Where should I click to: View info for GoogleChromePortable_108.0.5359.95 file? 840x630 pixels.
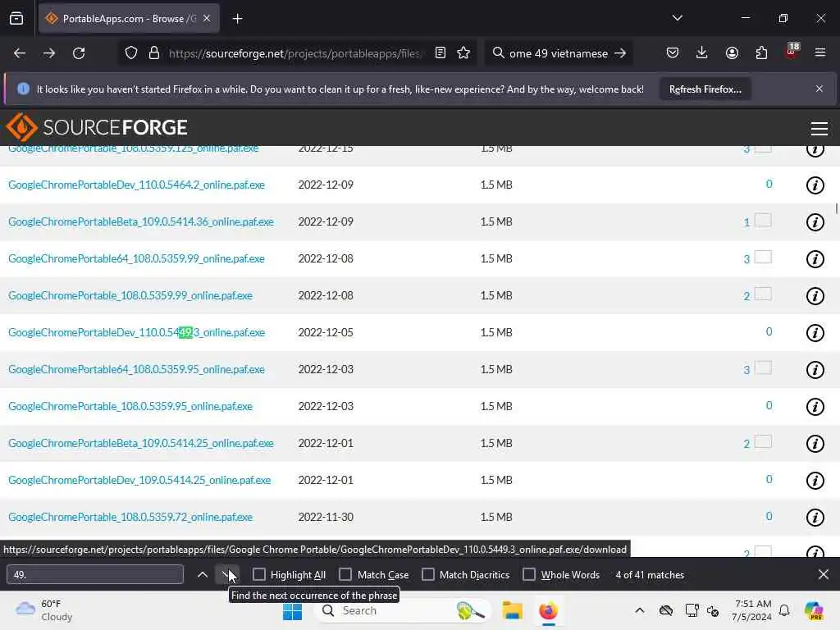[x=815, y=407]
